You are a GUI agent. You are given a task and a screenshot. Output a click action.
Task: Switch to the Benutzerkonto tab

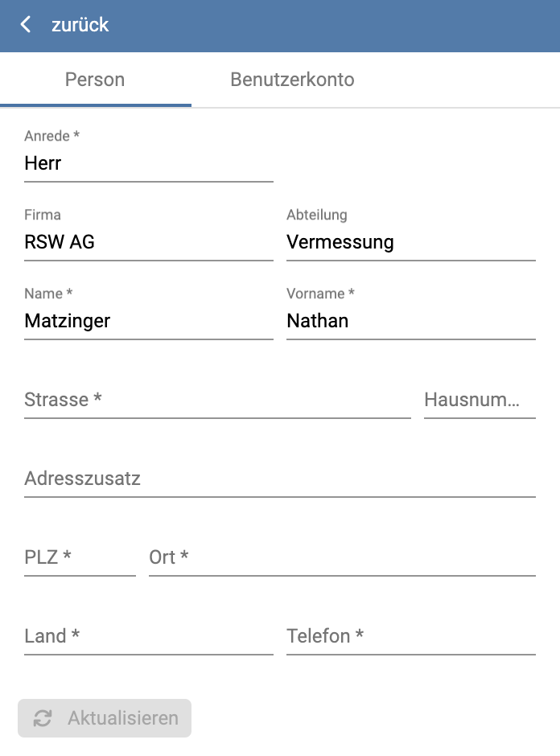pos(292,80)
